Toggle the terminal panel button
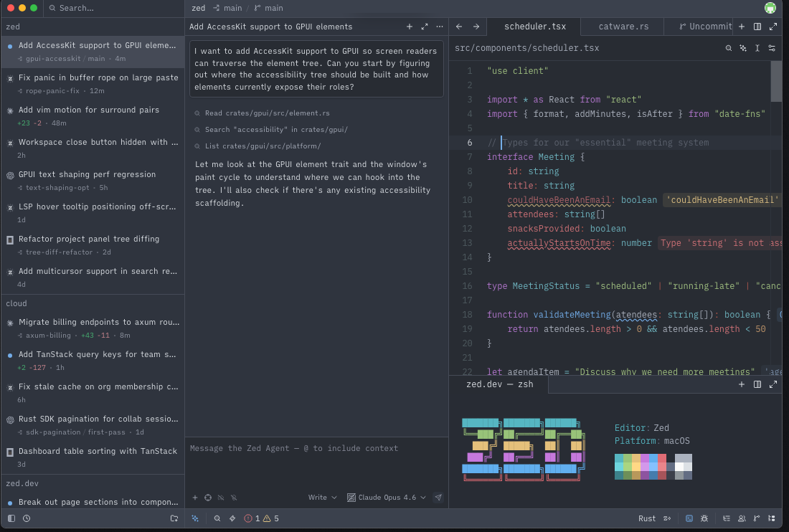 click(x=689, y=518)
